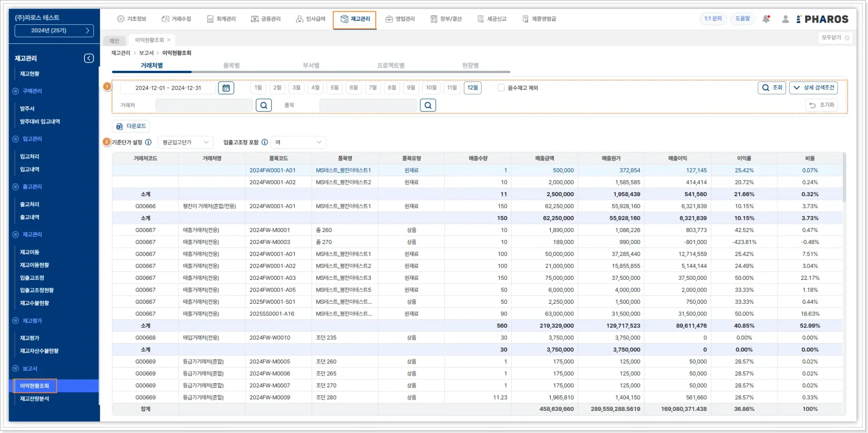Open the notification bell
868x433 pixels.
click(766, 19)
